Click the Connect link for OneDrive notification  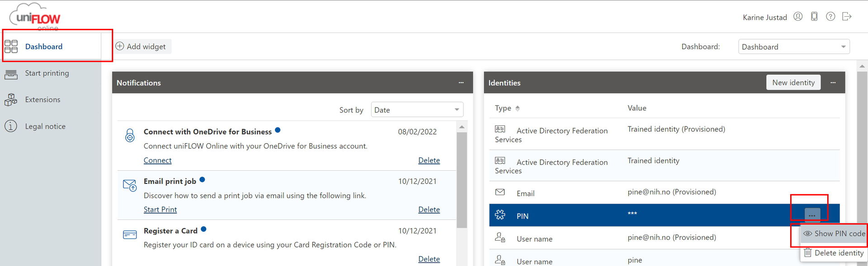[157, 160]
